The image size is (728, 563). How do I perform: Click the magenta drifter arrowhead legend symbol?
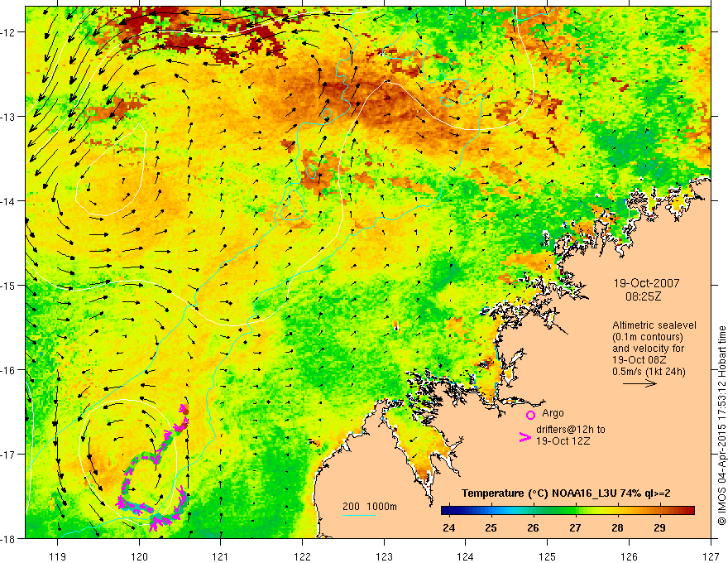524,437
